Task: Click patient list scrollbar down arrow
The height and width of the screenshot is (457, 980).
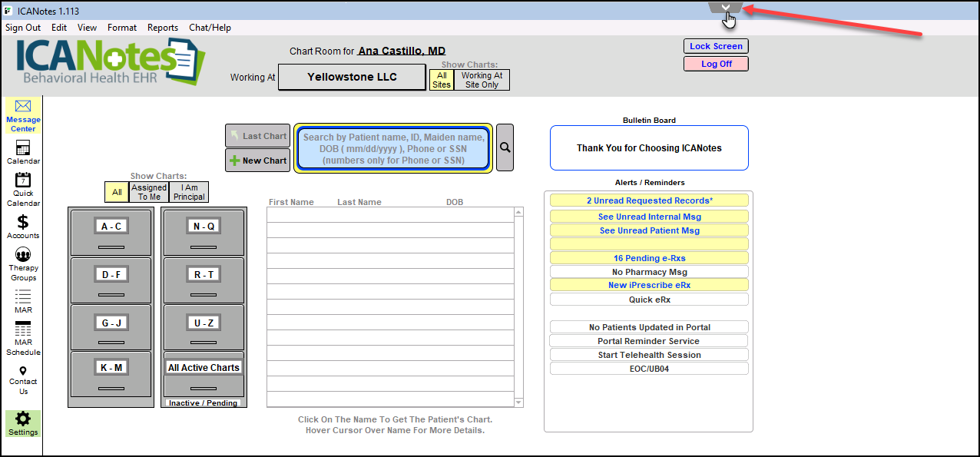Action: [518, 402]
